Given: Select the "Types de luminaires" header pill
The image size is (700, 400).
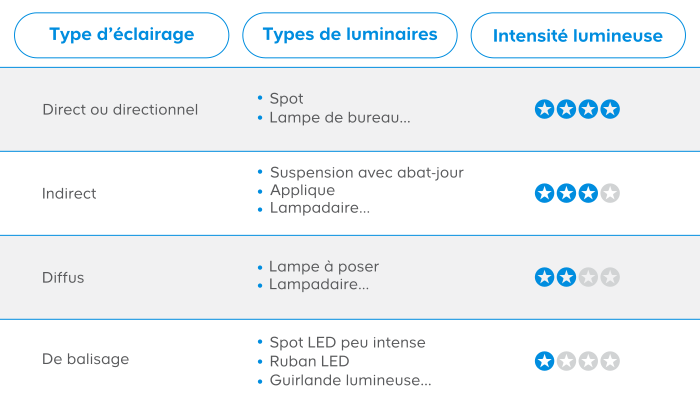Looking at the screenshot, I should tap(350, 35).
